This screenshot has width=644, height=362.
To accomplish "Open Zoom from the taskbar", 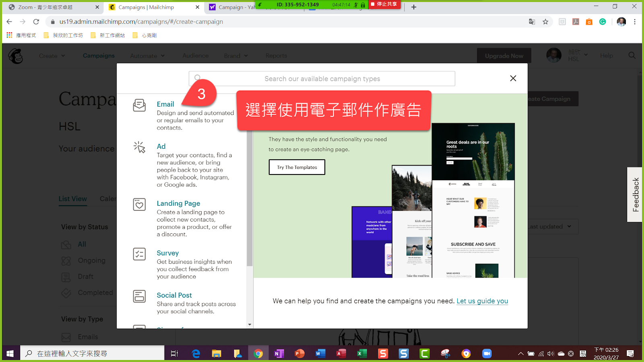I will click(x=487, y=354).
